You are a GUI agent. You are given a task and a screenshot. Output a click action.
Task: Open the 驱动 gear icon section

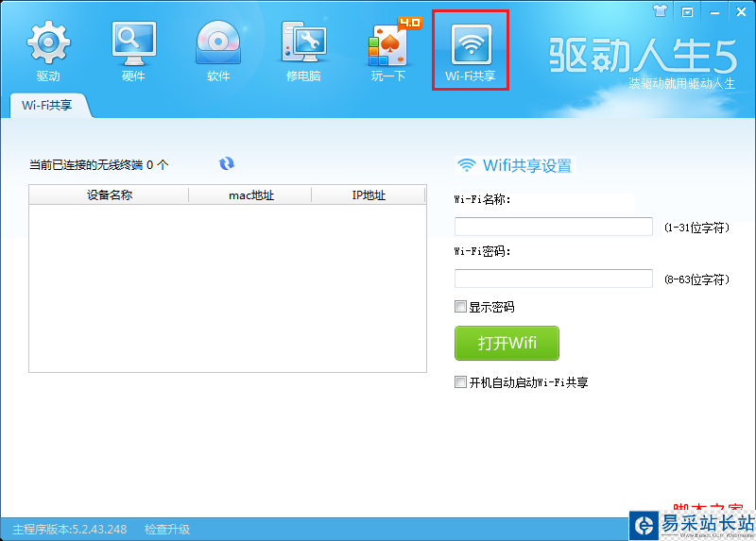click(48, 51)
